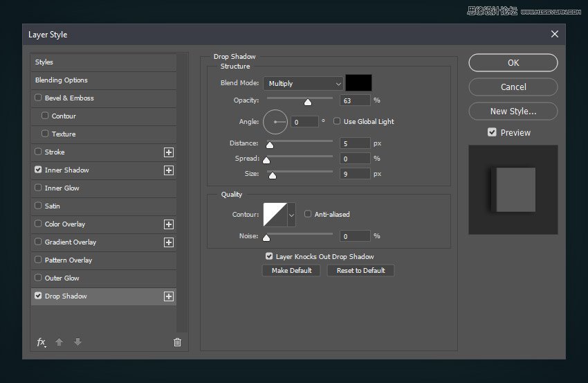The height and width of the screenshot is (383, 588).
Task: Expand the Contour picker arrow
Action: (x=291, y=215)
